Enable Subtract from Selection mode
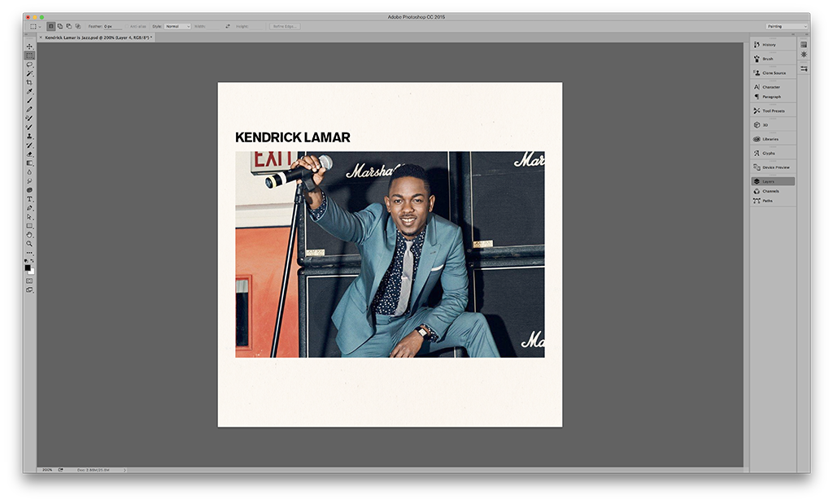Screen dimensions: 833x504 click(69, 26)
